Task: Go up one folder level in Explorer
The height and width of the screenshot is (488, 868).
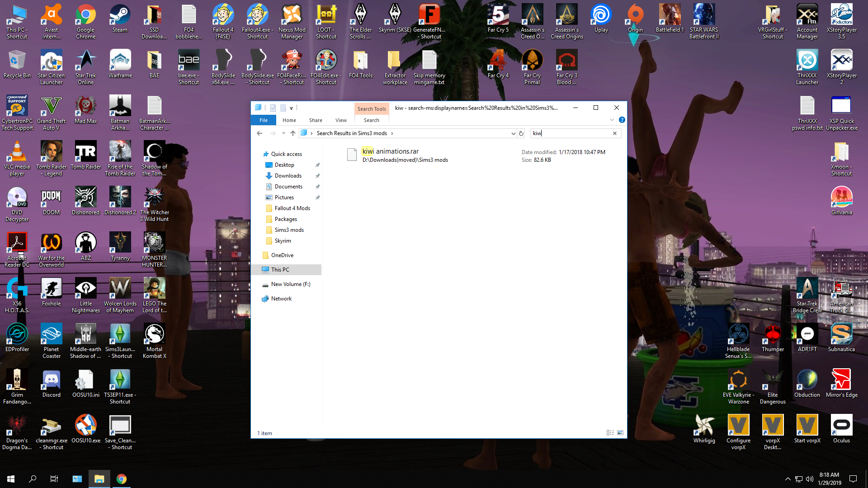Action: [x=293, y=133]
